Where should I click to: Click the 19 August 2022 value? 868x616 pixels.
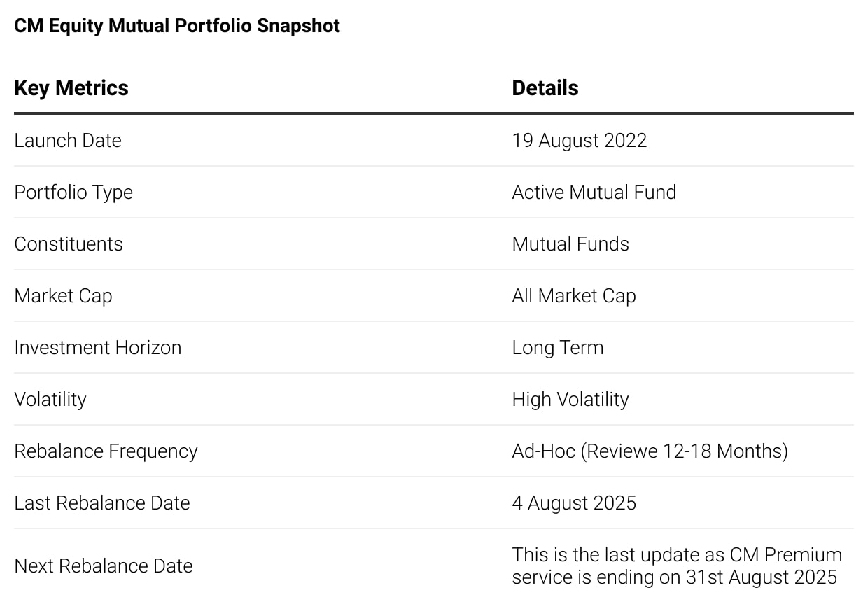(580, 140)
